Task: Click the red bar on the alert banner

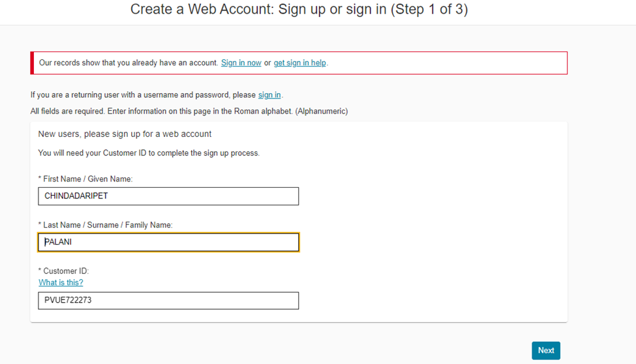Action: (x=32, y=63)
